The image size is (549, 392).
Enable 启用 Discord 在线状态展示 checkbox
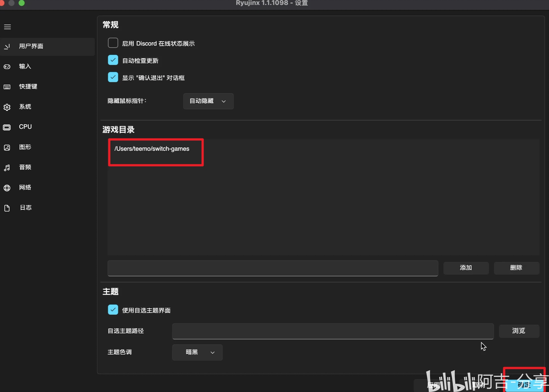pyautogui.click(x=113, y=43)
